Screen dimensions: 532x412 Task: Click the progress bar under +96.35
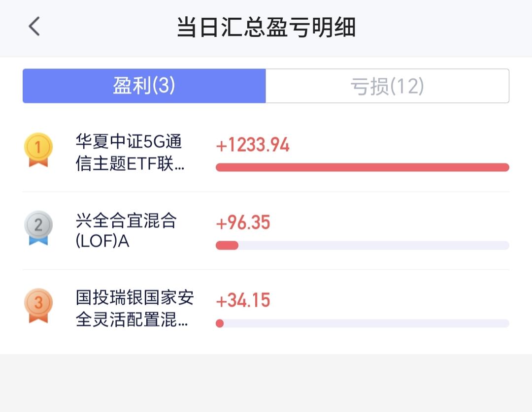pos(362,245)
